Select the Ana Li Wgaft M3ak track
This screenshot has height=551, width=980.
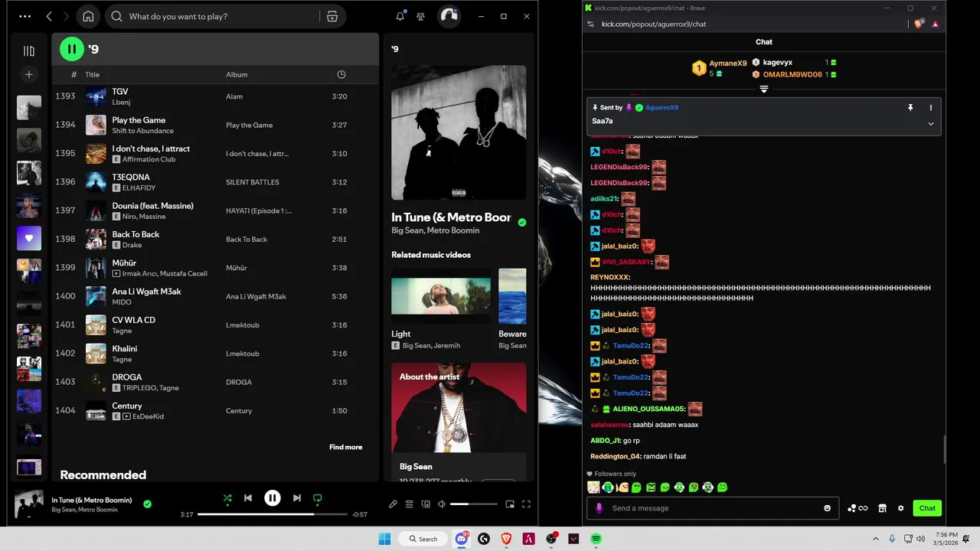click(x=214, y=296)
